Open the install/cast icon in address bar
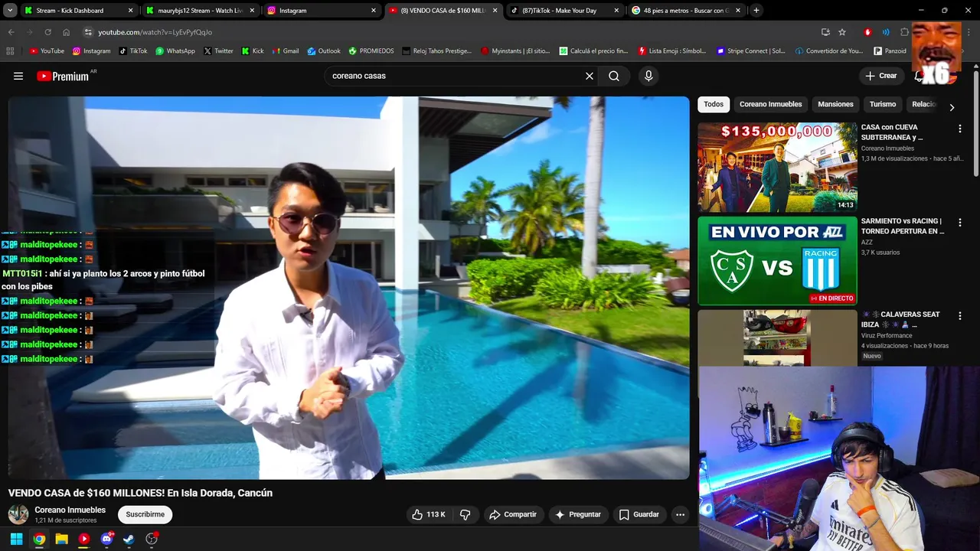 pos(825,32)
